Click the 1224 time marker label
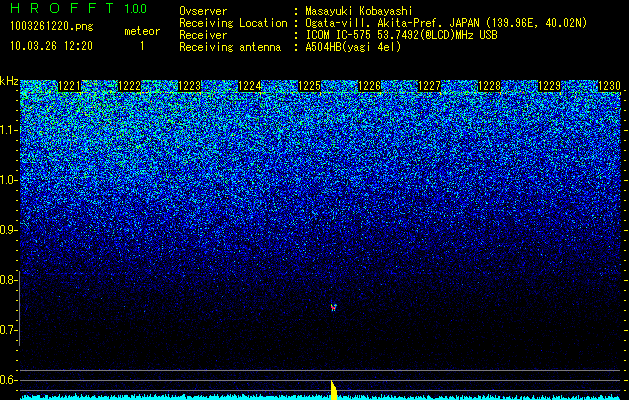629x400 pixels. point(250,86)
